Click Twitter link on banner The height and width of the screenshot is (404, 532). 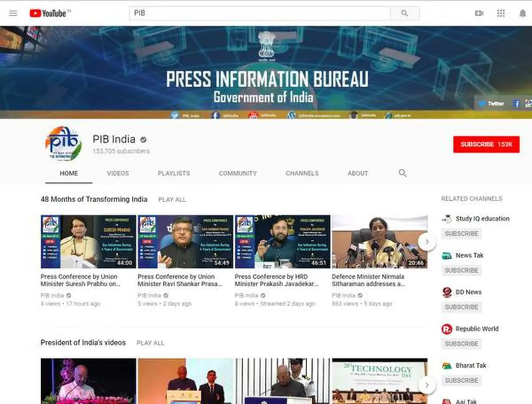491,103
